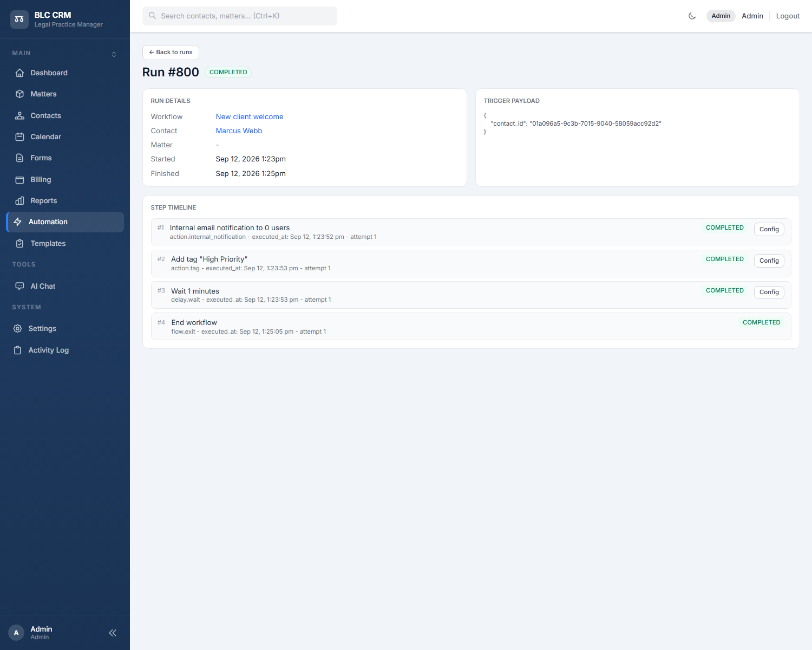
Task: Collapse the MAIN section expander
Action: [114, 54]
